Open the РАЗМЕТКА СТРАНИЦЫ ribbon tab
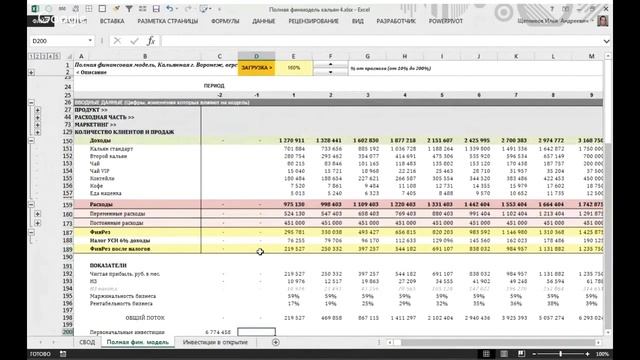 coord(168,21)
